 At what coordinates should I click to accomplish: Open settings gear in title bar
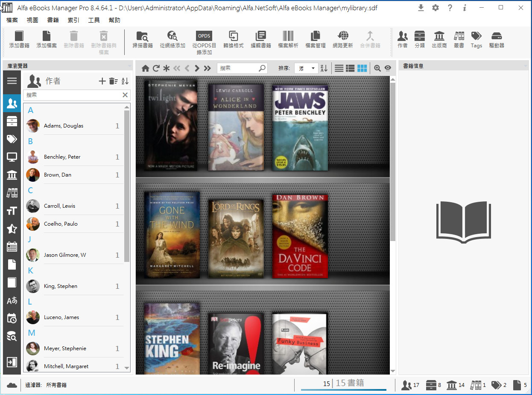point(436,8)
